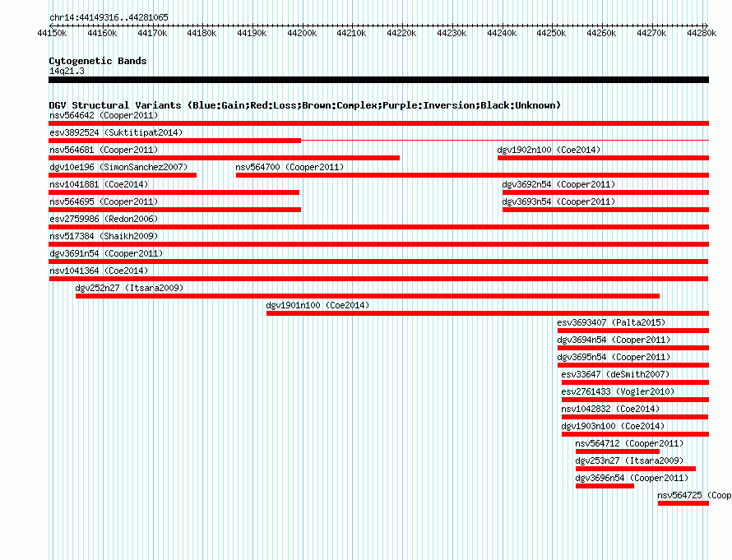732x560 pixels.
Task: Select the red bar under nsv564725
Action: (x=683, y=503)
